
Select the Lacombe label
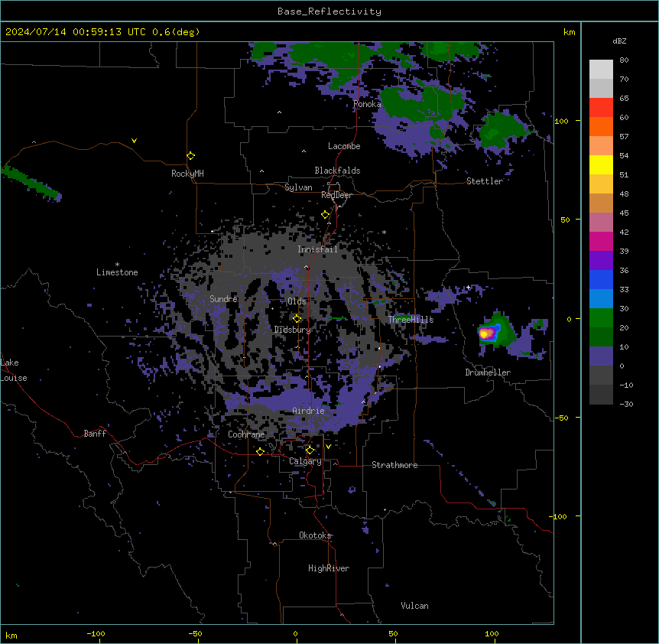tap(344, 146)
